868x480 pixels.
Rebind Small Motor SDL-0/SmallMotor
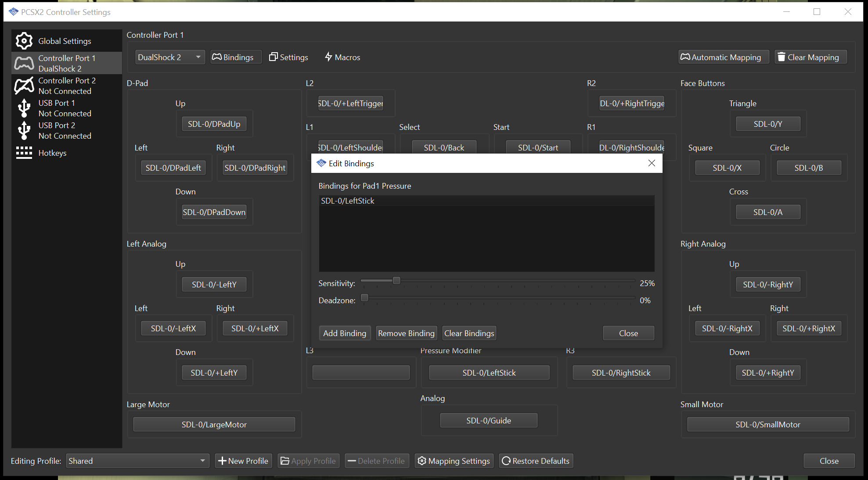(x=768, y=424)
